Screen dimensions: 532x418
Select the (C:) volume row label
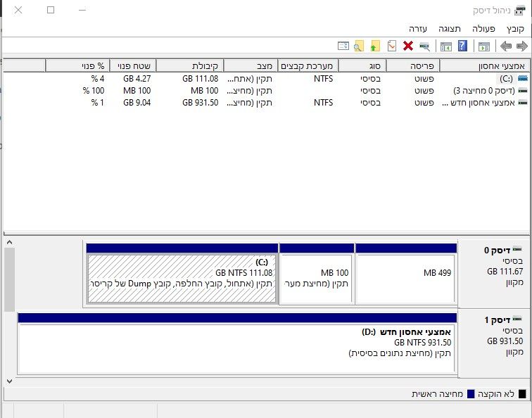point(506,79)
